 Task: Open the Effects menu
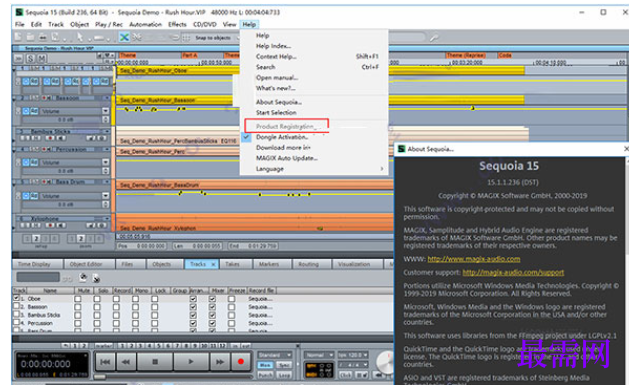(177, 24)
